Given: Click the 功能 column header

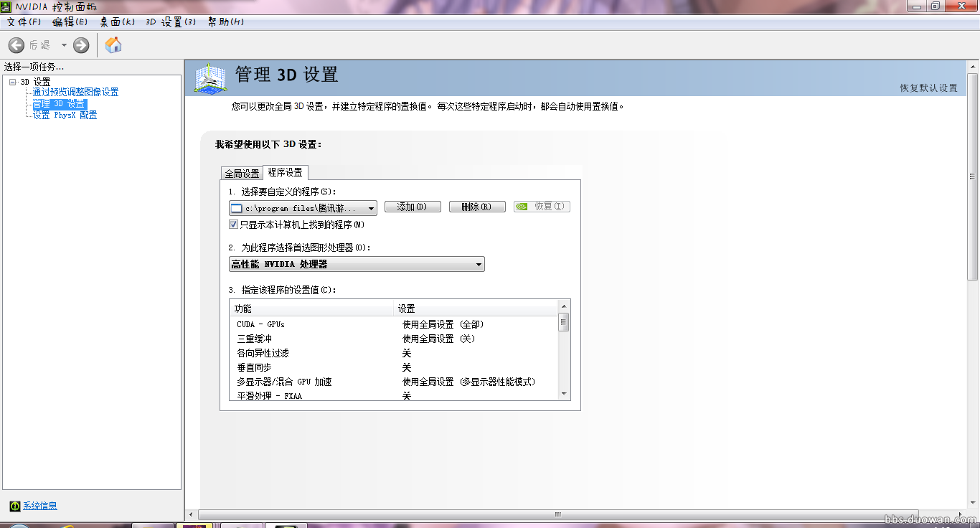Looking at the screenshot, I should coord(312,308).
